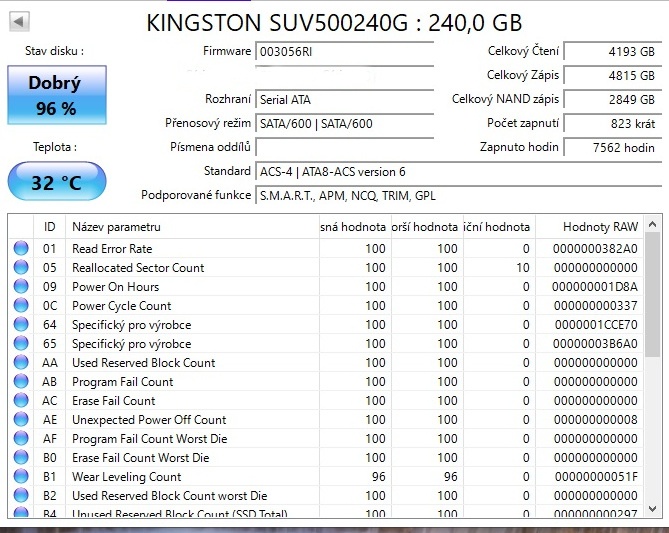Screen dimensions: 669x533
Task: Open health status Dobrý 96 % button
Action: (57, 95)
